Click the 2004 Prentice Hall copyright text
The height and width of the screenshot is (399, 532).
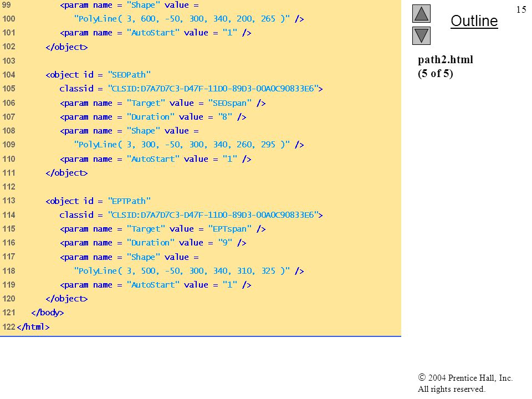pos(465,377)
